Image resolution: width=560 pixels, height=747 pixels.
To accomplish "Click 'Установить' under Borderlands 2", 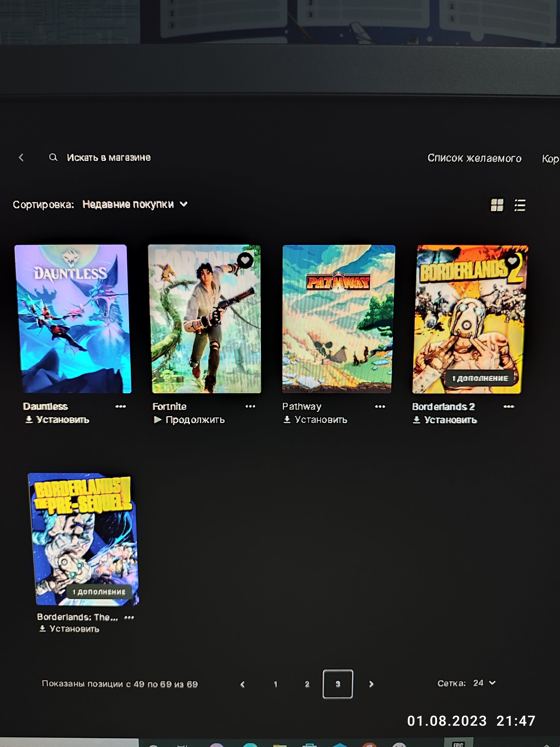I will click(x=445, y=420).
